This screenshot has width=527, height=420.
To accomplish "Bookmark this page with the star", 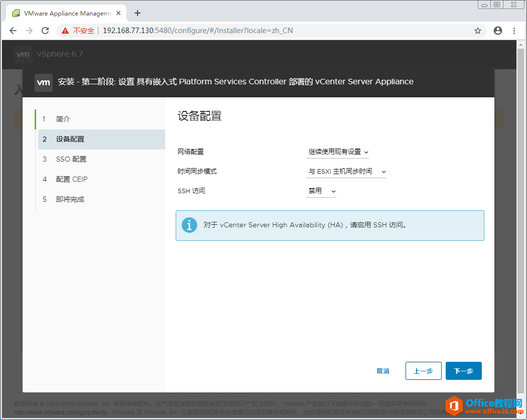I will click(x=478, y=31).
